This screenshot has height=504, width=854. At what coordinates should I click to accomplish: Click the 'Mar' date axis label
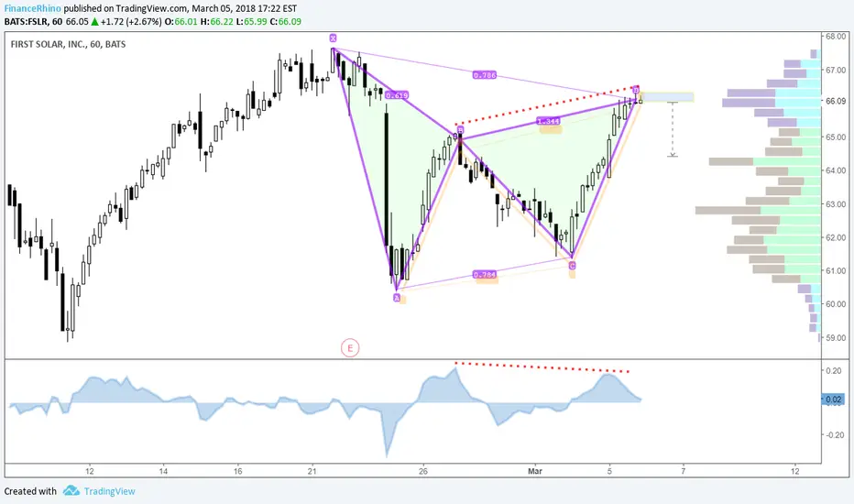pyautogui.click(x=535, y=471)
